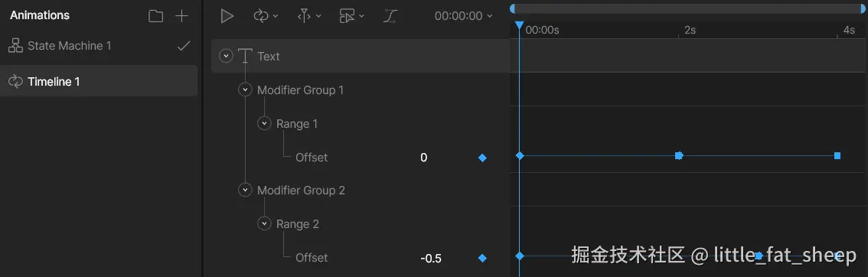Collapse Modifier Group 1
Viewport: 868px width, 277px height.
point(245,90)
